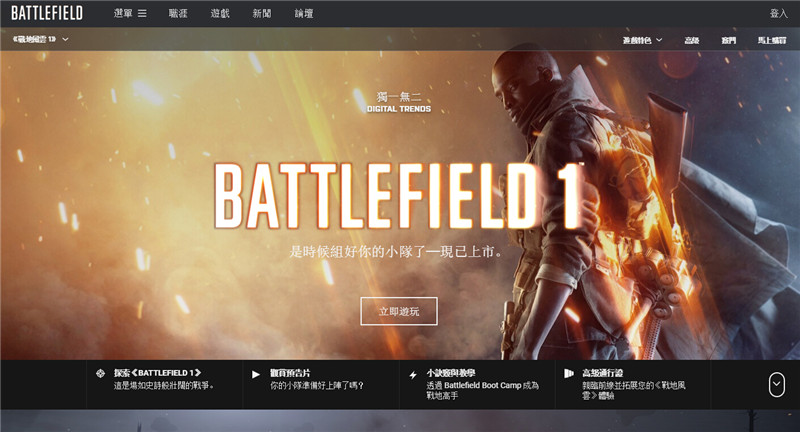
Task: Click the scroll-down chevron pill at bottom right
Action: 777,385
